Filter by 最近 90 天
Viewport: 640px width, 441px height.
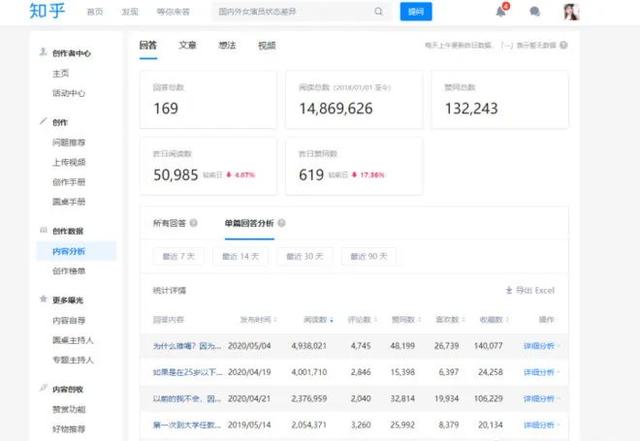coord(369,256)
